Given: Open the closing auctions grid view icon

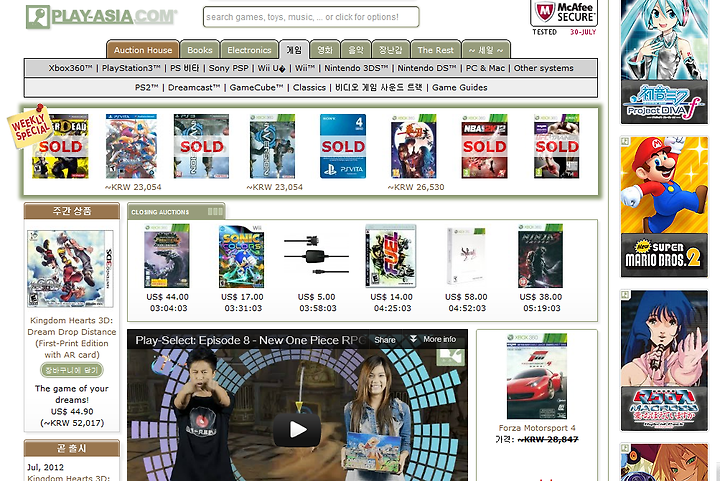Looking at the screenshot, I should (x=215, y=212).
